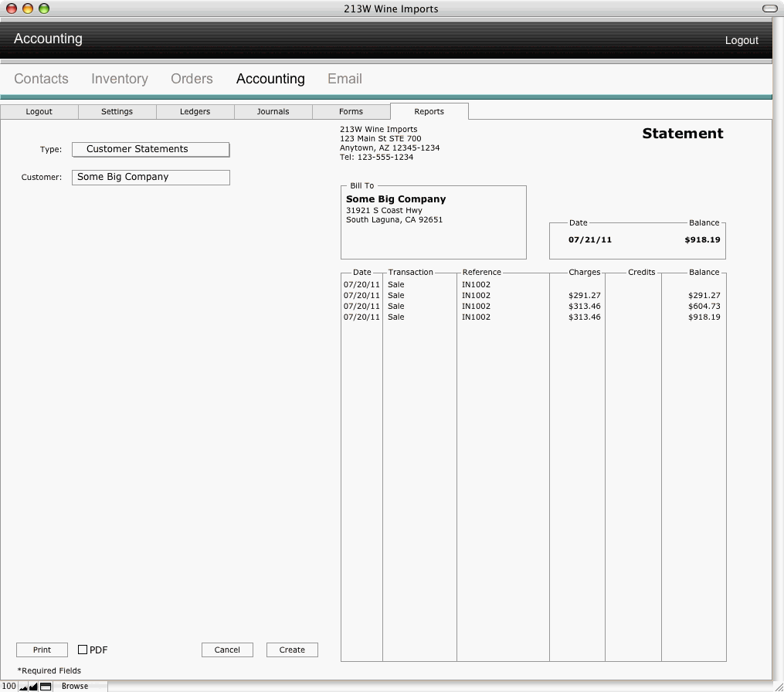Viewport: 784px width, 692px height.
Task: Click the Transaction column header
Action: tap(410, 272)
